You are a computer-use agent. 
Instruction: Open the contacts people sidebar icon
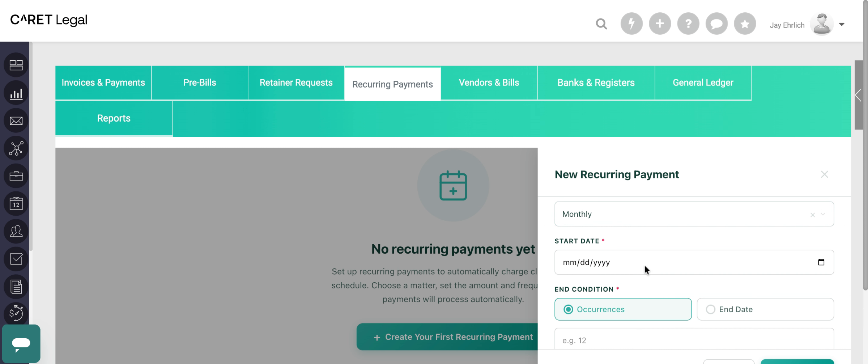[x=16, y=231]
